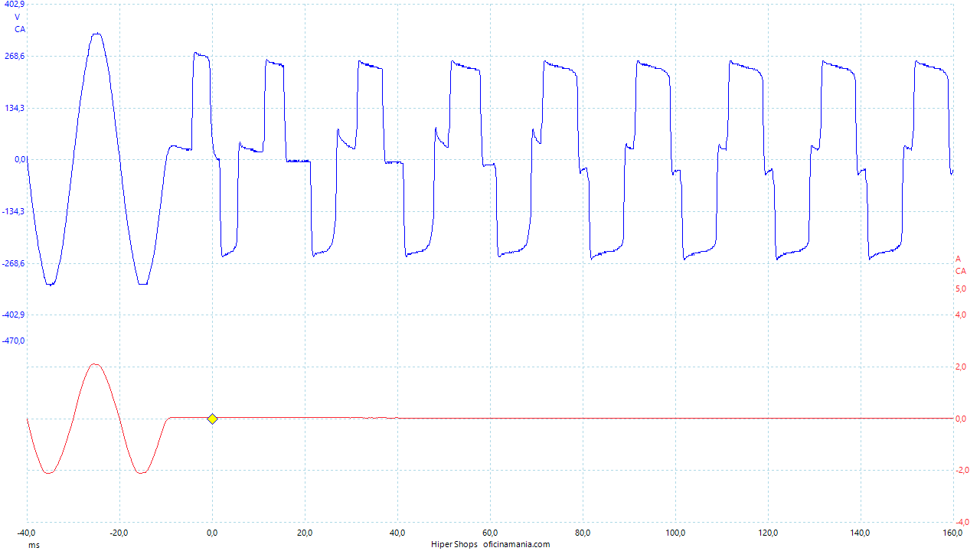Click the "-402,9" voltage axis value
The height and width of the screenshot is (551, 980).
click(x=13, y=315)
